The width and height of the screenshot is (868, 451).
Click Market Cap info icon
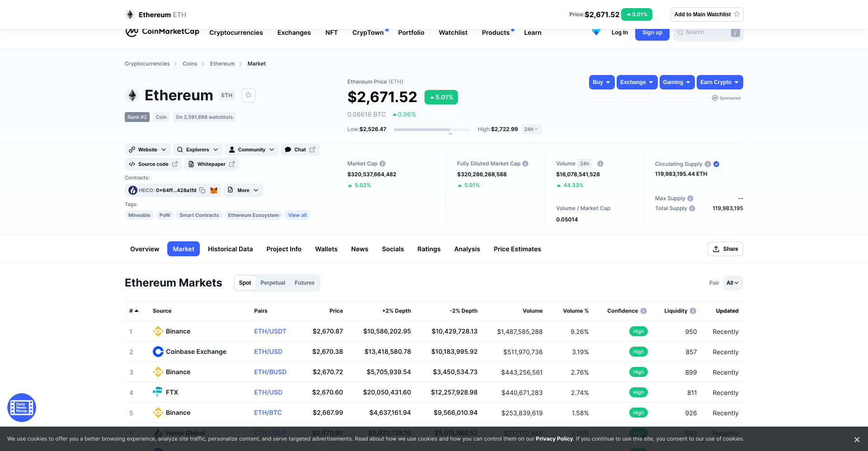tap(382, 164)
